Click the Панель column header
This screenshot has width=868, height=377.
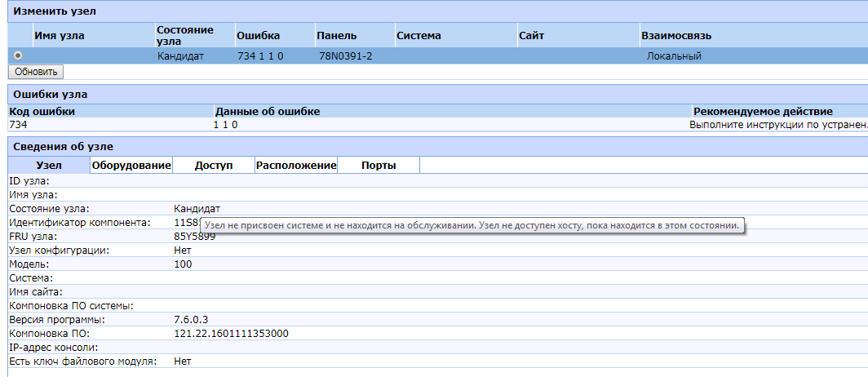coord(336,36)
